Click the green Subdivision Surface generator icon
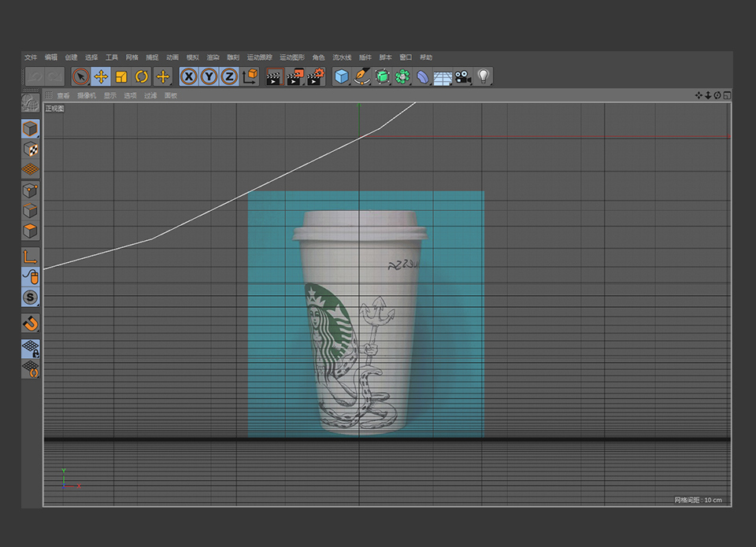The image size is (756, 547). (x=383, y=76)
